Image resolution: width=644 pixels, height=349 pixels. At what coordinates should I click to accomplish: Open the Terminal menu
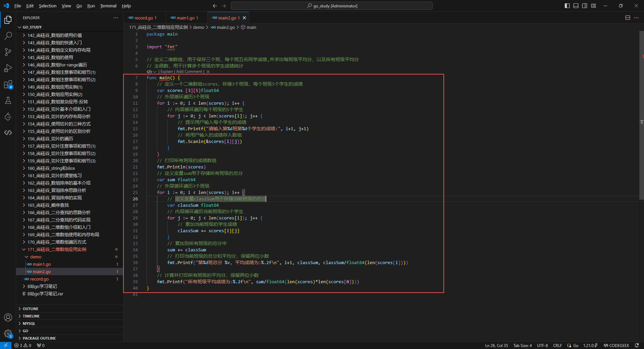(108, 6)
